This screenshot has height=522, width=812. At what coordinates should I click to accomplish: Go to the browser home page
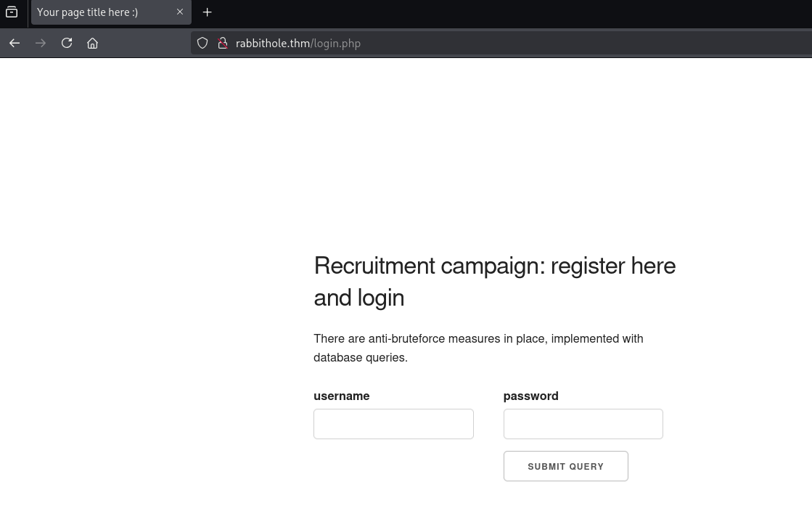coord(93,44)
